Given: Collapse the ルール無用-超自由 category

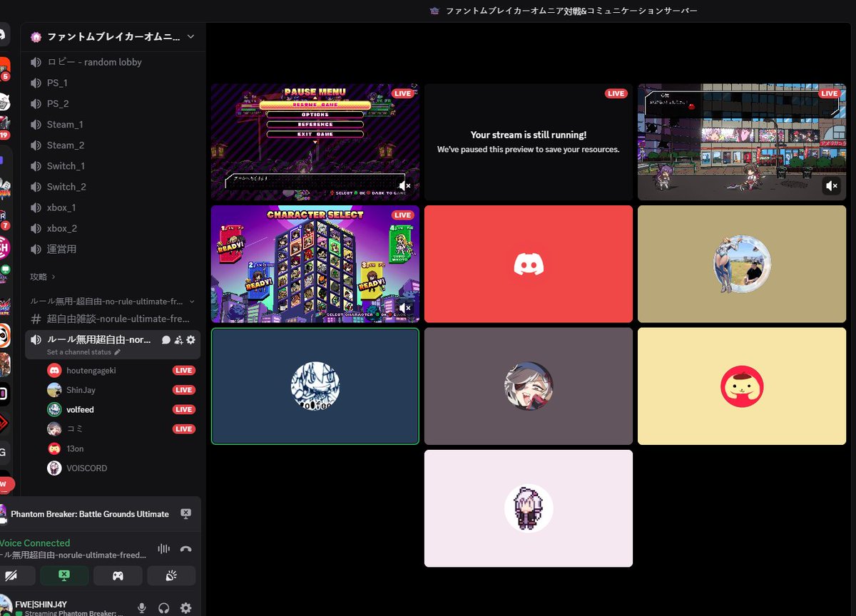Looking at the screenshot, I should point(112,301).
